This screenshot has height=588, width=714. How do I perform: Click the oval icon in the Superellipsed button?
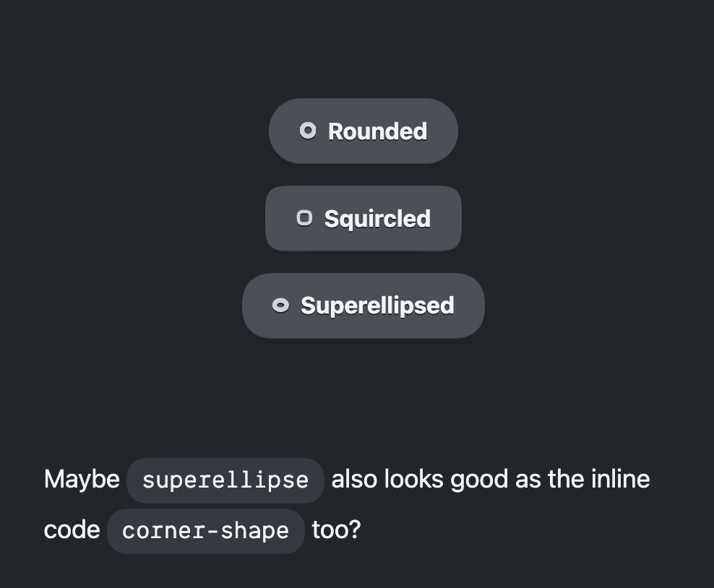(280, 306)
